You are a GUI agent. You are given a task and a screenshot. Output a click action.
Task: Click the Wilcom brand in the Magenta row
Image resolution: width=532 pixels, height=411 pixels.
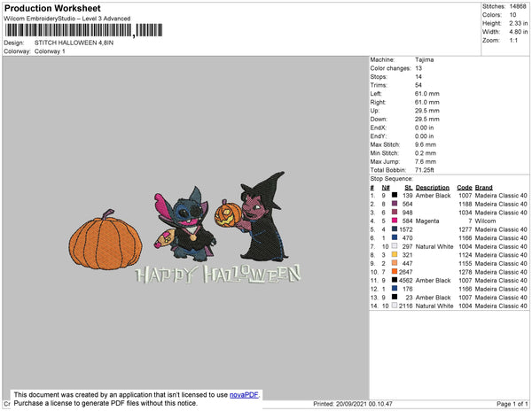485,221
